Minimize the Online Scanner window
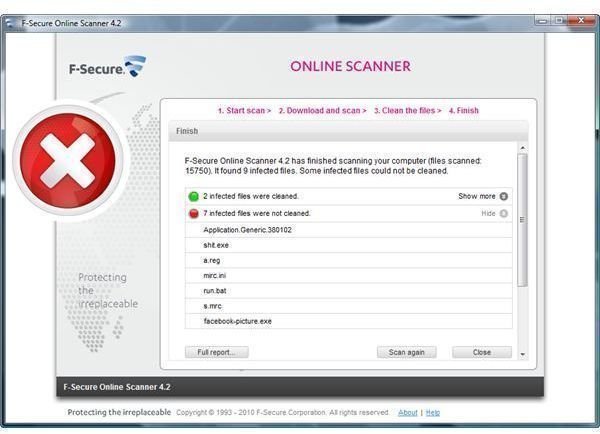Viewport: 600px width, 434px height. (x=543, y=21)
